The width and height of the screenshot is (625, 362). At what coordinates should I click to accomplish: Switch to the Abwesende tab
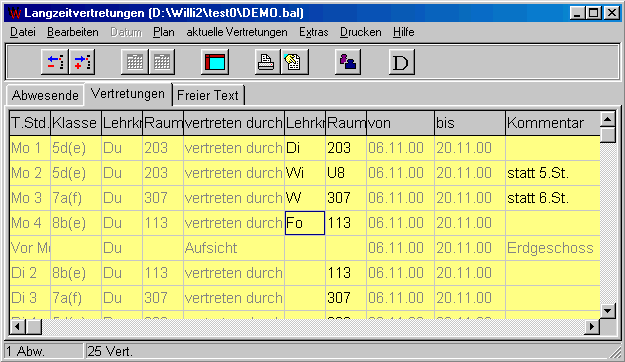45,95
